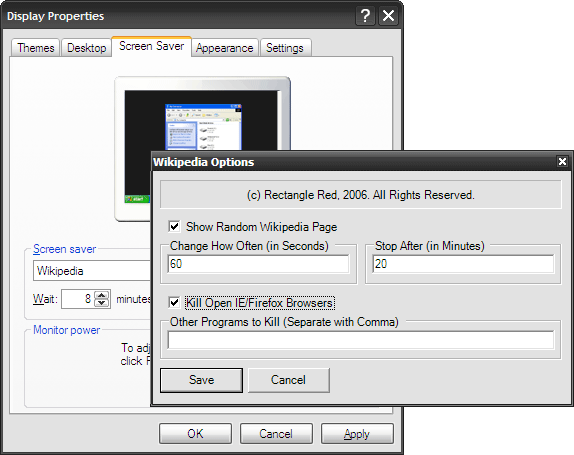Screen dimensions: 574x455
Task: Select the Appearance tab
Action: [224, 48]
